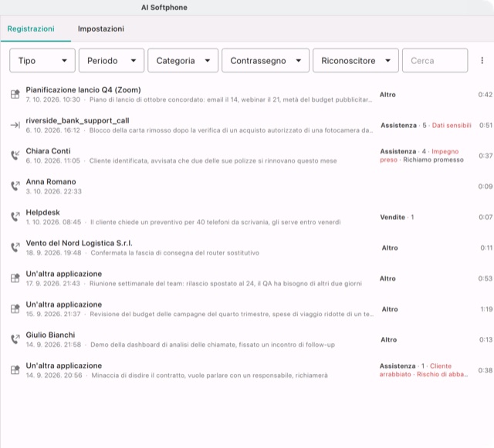Screen dimensions: 494x448
Task: Click the imported file icon for riverside_bank_support_call
Action: tap(15, 125)
